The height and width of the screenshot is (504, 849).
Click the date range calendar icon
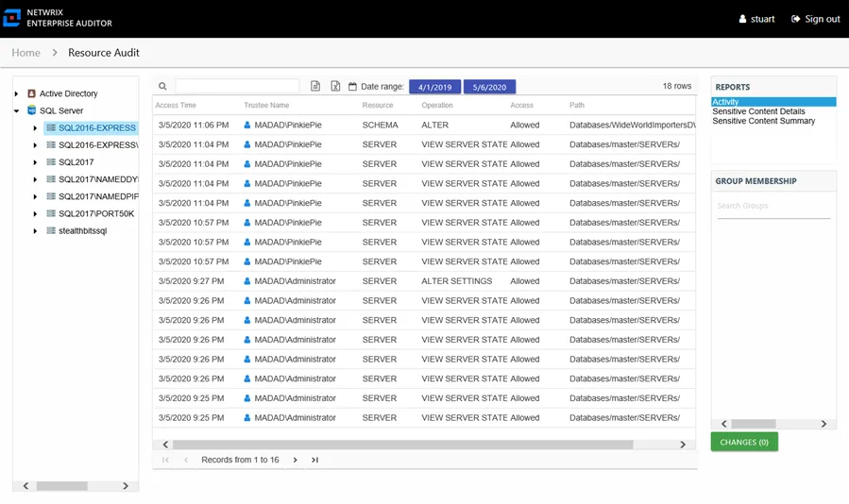352,86
